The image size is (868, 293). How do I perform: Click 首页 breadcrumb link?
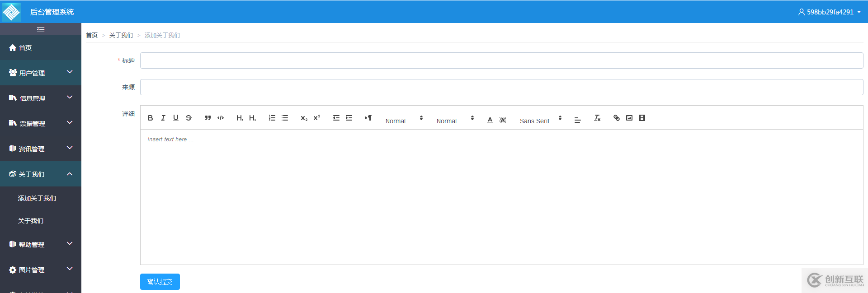pyautogui.click(x=92, y=35)
